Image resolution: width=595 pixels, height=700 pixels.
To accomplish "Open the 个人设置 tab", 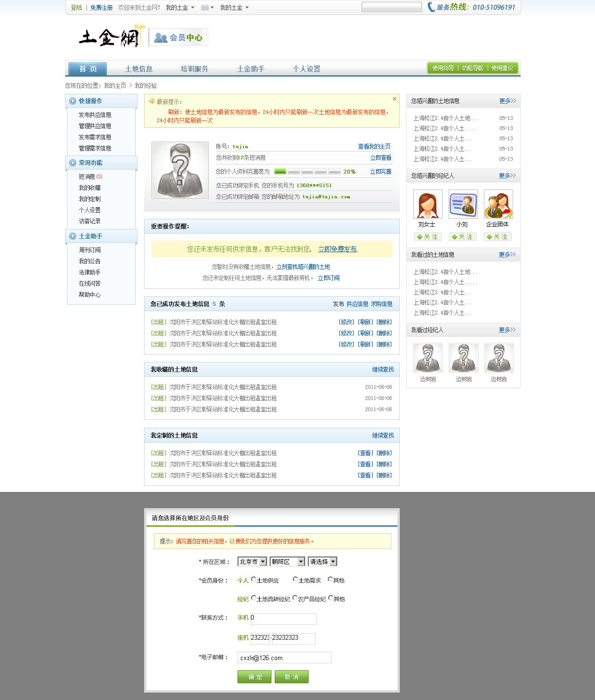I will click(x=306, y=69).
